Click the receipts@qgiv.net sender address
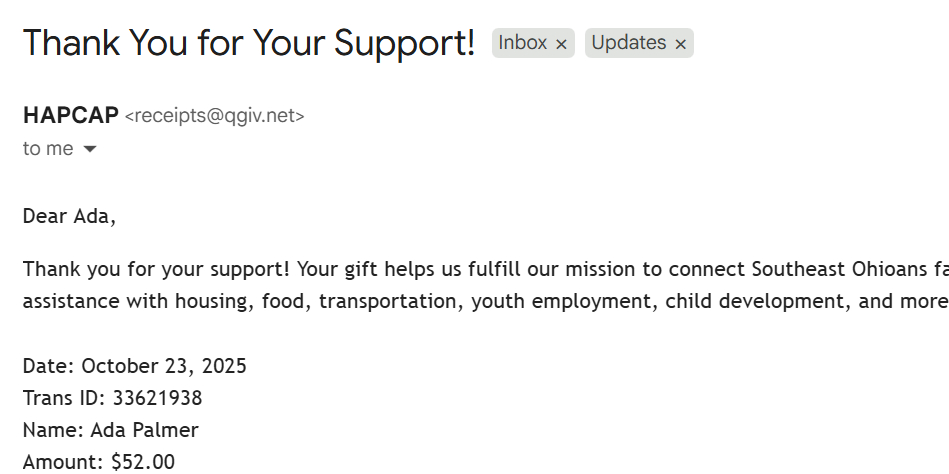This screenshot has width=949, height=474. [214, 116]
